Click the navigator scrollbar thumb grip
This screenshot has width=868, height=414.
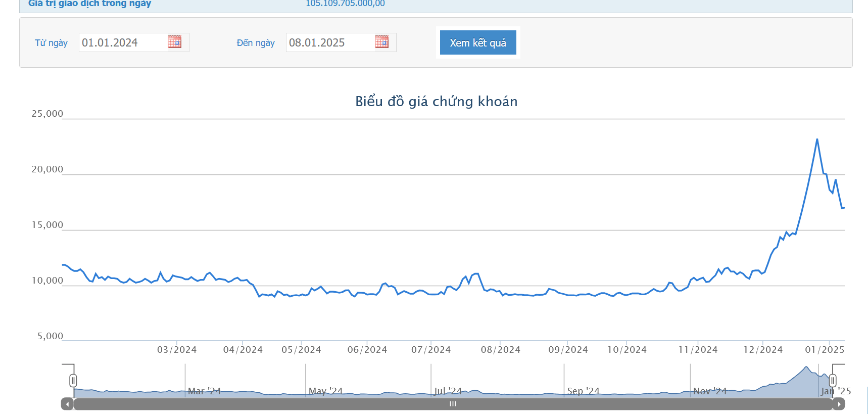pos(453,404)
